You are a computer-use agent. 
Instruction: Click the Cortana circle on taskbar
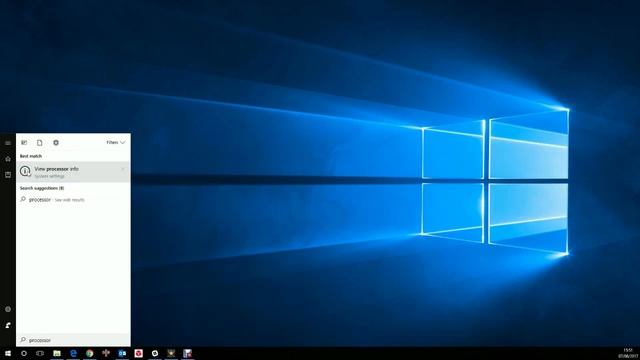pyautogui.click(x=24, y=353)
